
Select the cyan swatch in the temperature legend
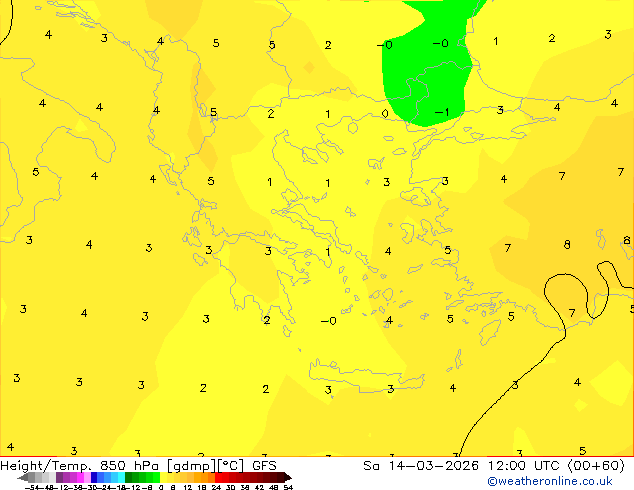121,477
